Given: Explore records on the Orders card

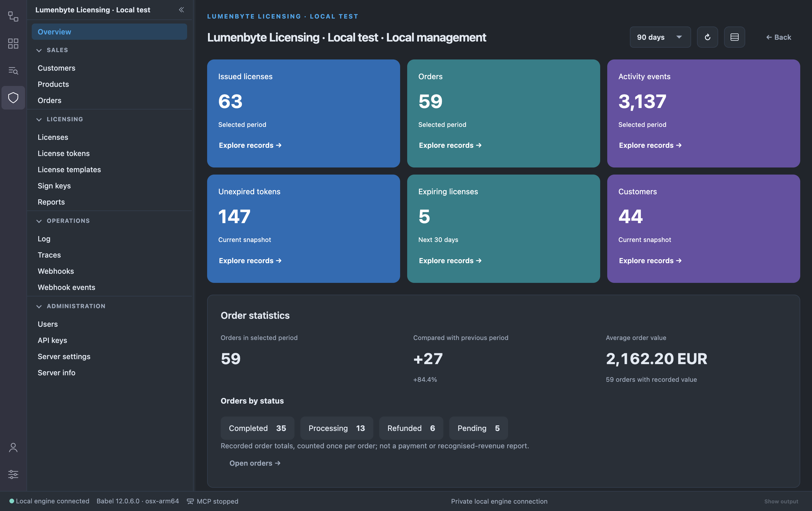Looking at the screenshot, I should tap(450, 145).
